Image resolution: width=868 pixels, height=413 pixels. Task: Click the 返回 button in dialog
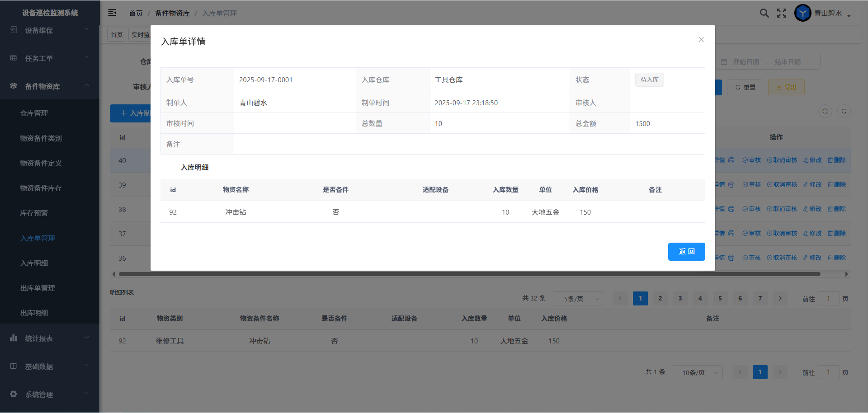686,252
